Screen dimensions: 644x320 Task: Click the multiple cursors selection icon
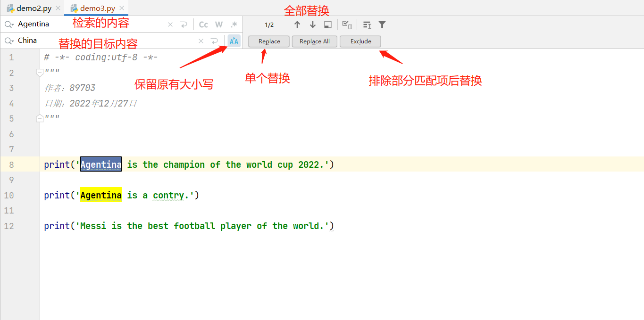[x=367, y=25]
